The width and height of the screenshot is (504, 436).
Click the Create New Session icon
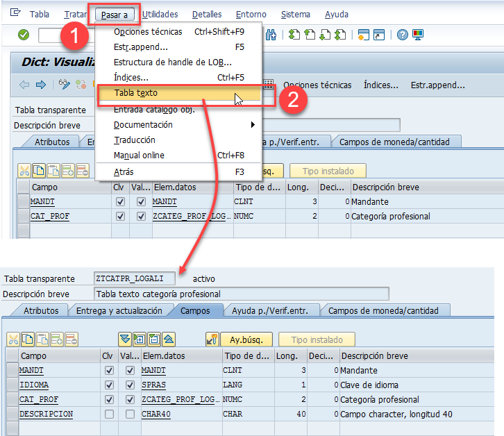(364, 35)
